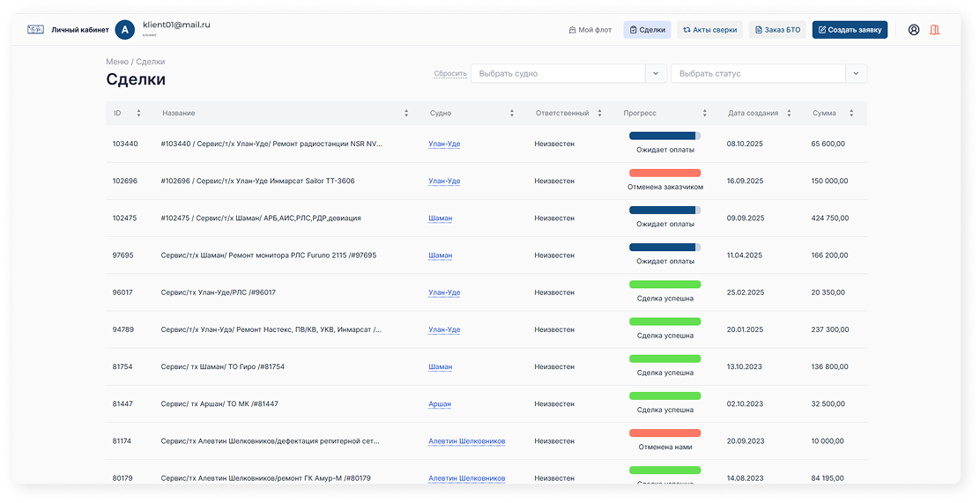
Task: Expand the Выбрать судно dropdown arrow
Action: click(x=656, y=74)
